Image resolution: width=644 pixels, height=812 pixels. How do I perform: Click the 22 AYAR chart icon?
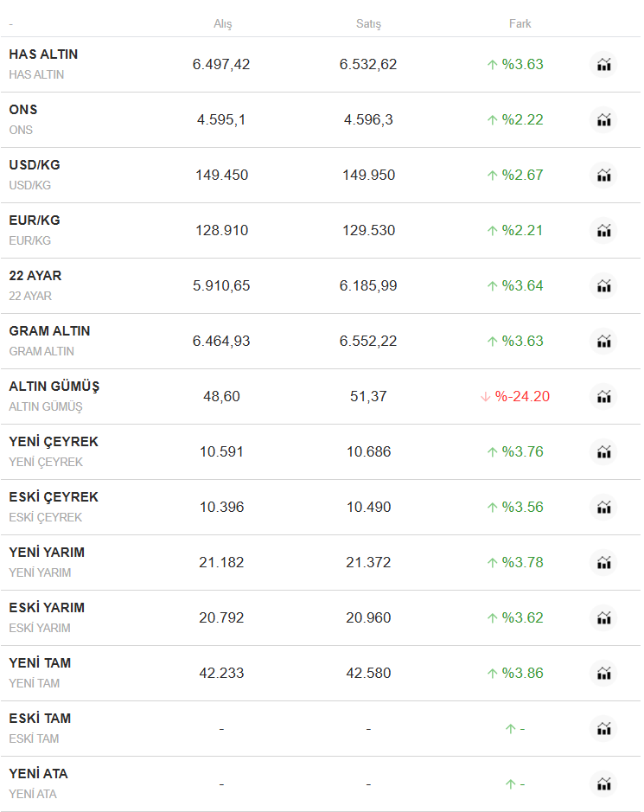coord(603,286)
